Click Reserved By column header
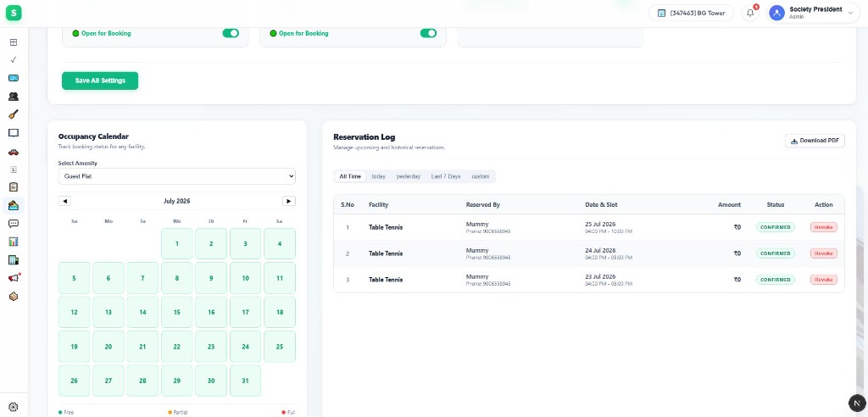Screen dimensions: 868x417 pyautogui.click(x=482, y=205)
